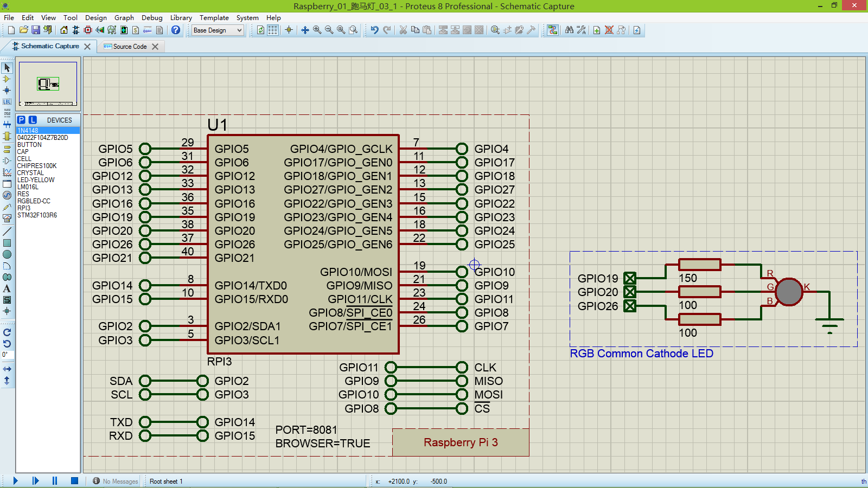The width and height of the screenshot is (868, 488).
Task: Toggle the Wire Autorouter toolbar button
Action: (x=553, y=30)
